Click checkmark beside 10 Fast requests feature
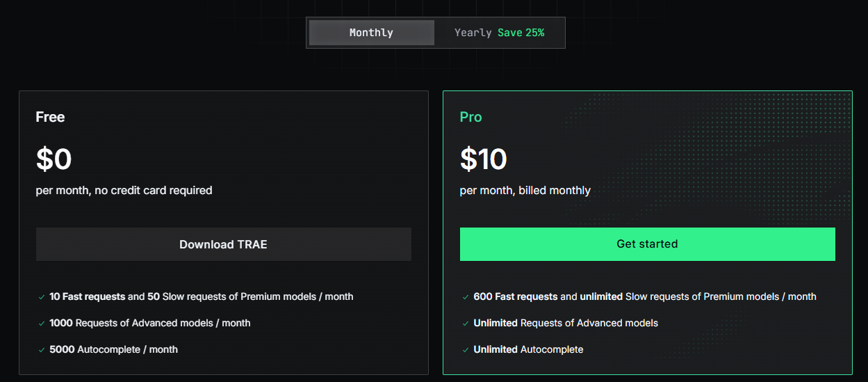This screenshot has height=382, width=868. (42, 297)
